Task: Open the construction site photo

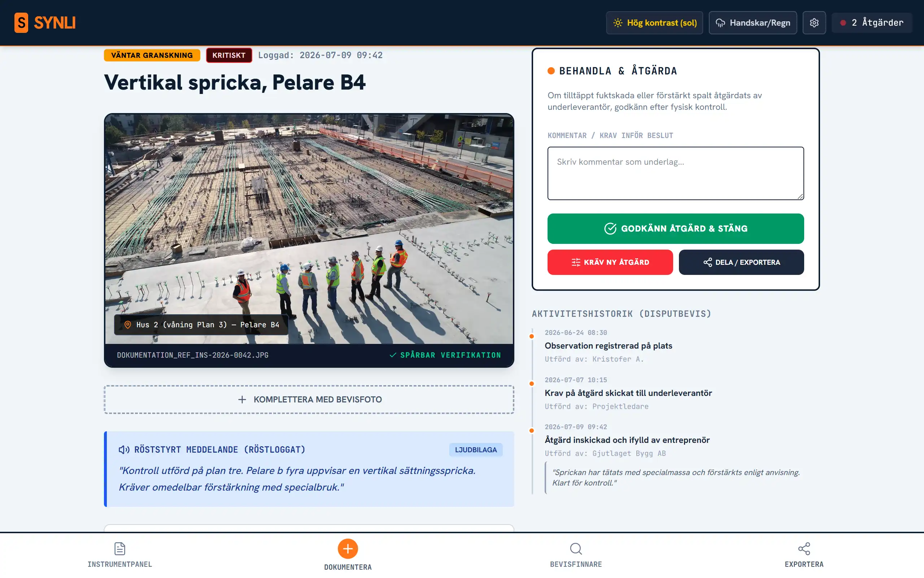Action: pos(309,229)
